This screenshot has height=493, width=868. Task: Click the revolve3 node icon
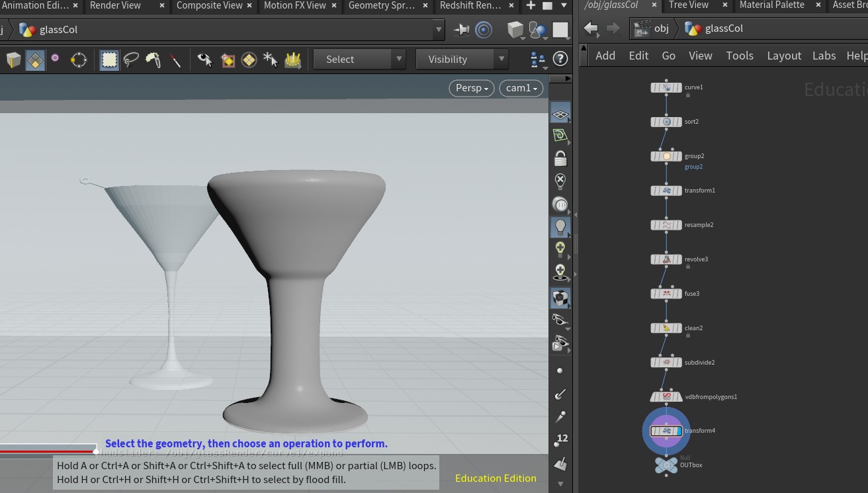click(x=666, y=259)
